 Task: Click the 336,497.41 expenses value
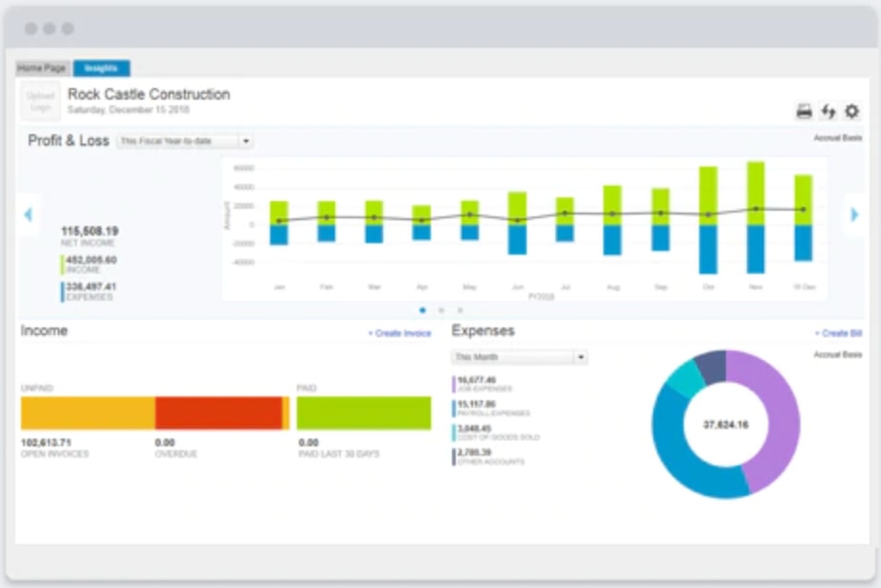92,286
